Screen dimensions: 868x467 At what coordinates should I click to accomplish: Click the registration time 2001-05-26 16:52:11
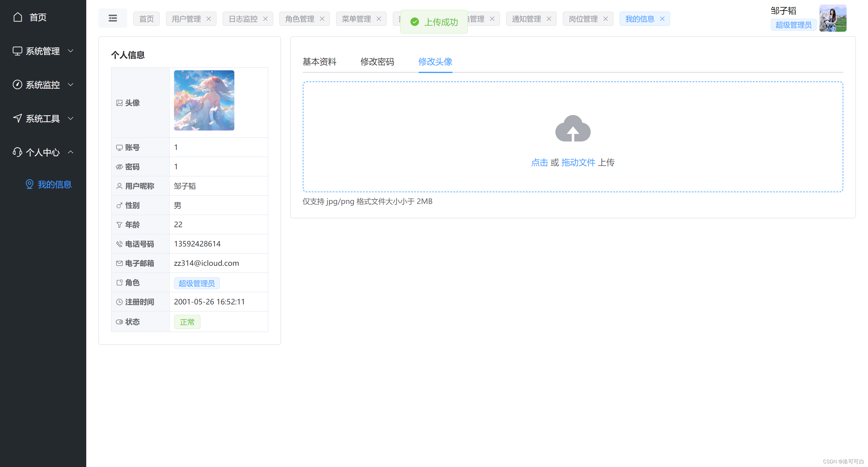click(209, 302)
